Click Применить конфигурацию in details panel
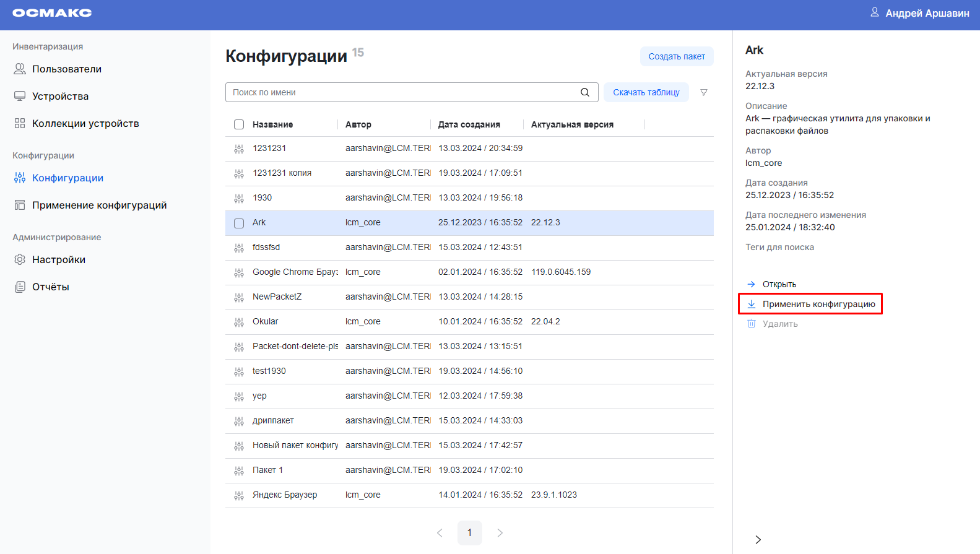 coord(818,304)
